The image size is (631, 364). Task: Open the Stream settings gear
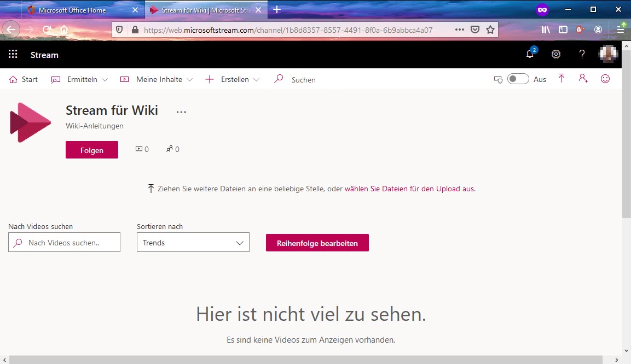556,54
